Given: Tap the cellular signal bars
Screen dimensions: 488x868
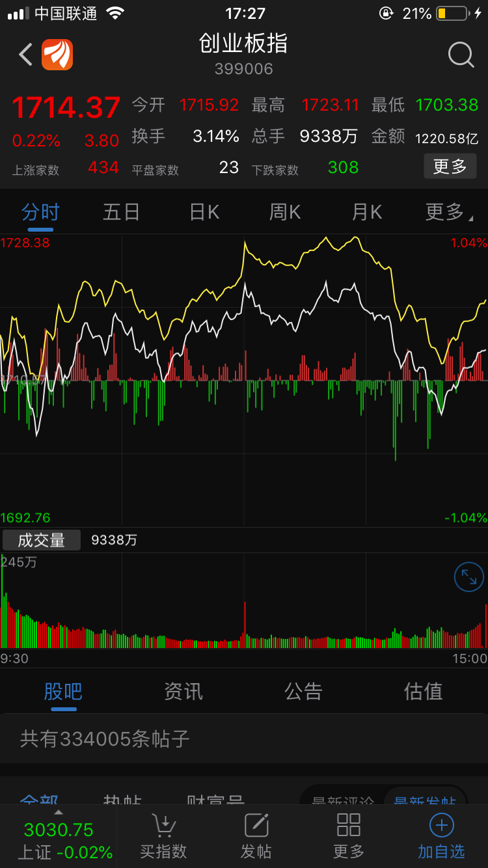Looking at the screenshot, I should point(18,14).
